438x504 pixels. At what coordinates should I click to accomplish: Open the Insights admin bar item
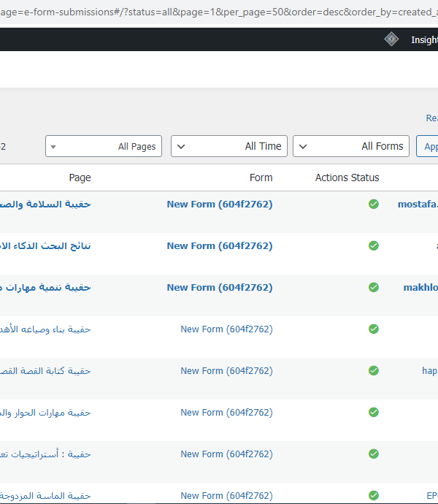click(x=424, y=39)
